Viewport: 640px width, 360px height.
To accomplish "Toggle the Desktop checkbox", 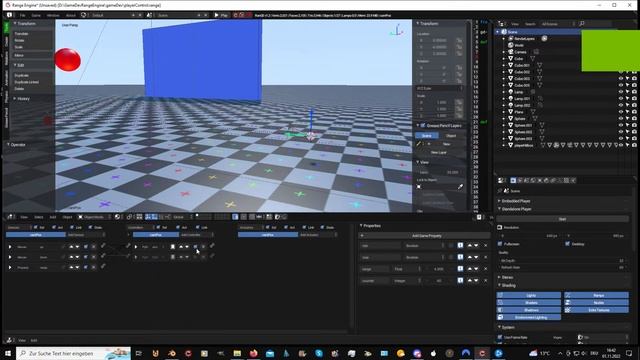I will click(568, 244).
